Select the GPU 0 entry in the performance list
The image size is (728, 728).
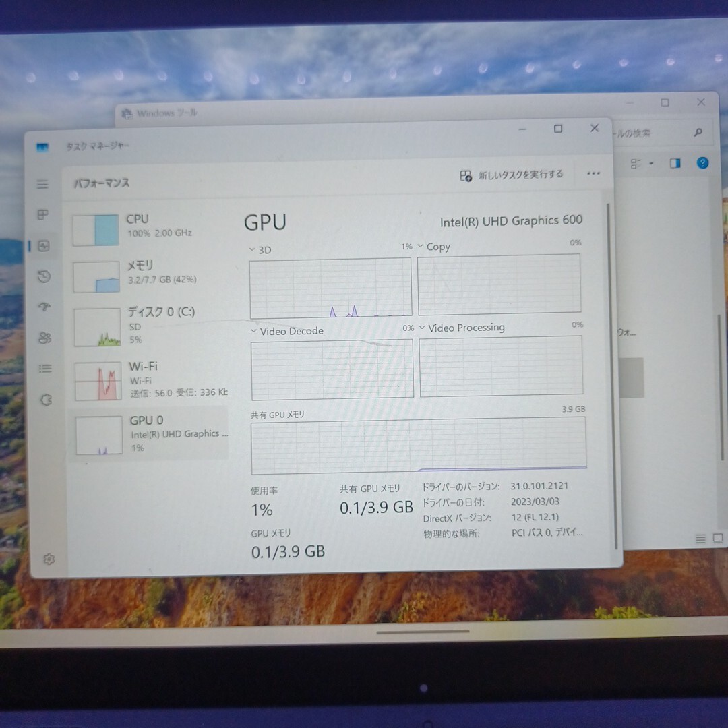(150, 433)
